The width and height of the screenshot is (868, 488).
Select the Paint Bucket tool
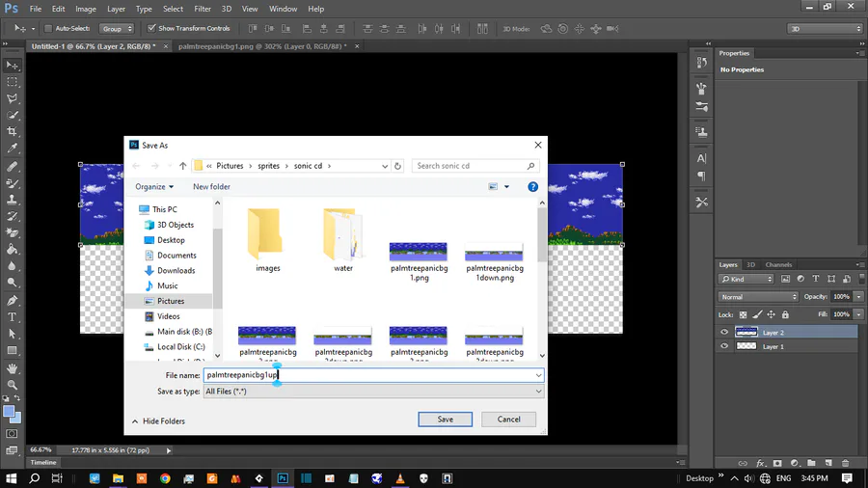tap(13, 250)
